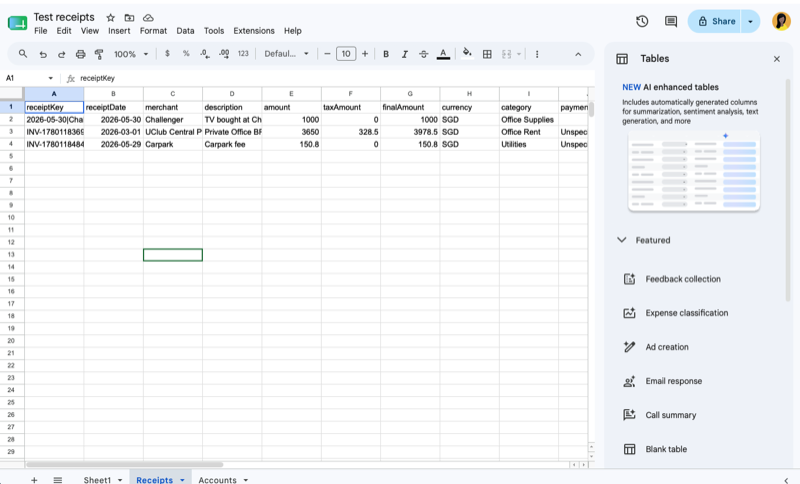Open the zoom level dropdown
The width and height of the screenshot is (800, 484).
pos(131,54)
